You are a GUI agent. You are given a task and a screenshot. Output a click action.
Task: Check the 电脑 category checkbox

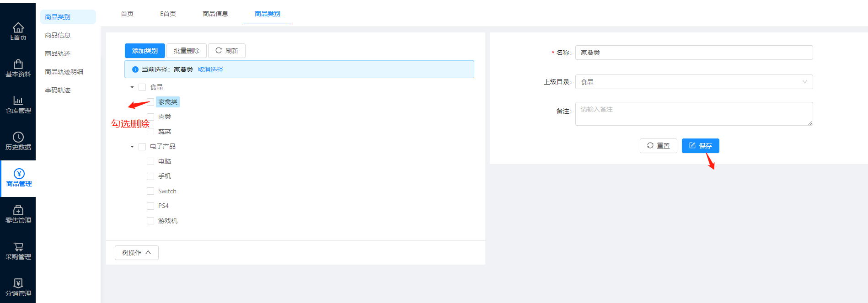pos(150,161)
